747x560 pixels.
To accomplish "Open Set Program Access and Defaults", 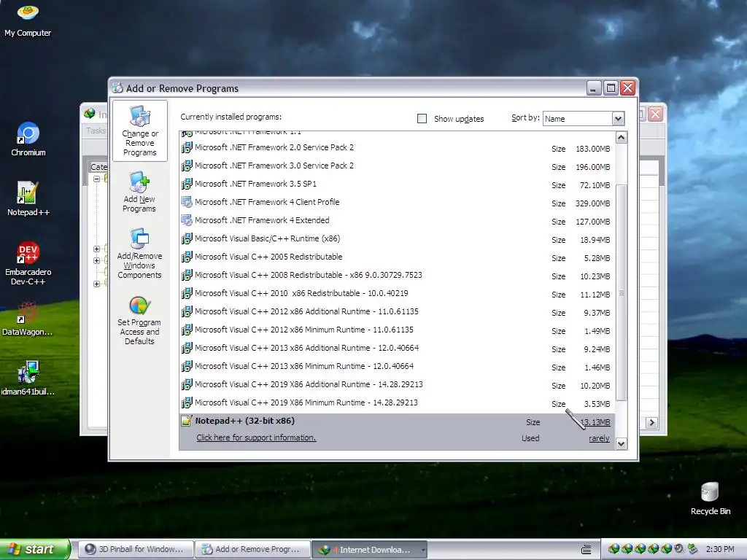I will [x=139, y=321].
